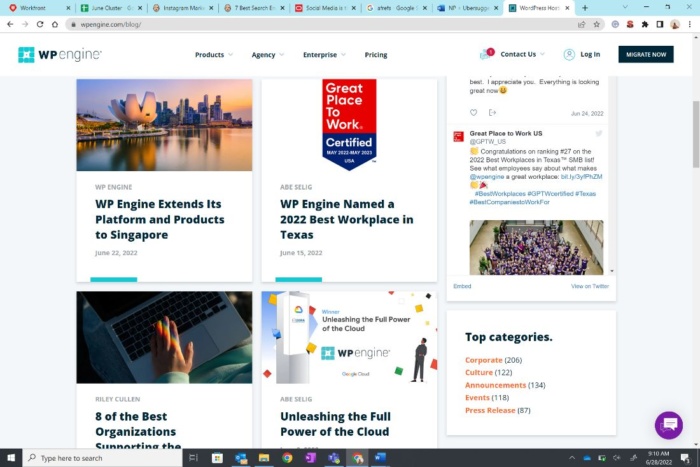This screenshot has width=700, height=467.
Task: Open the browser home icon
Action: pos(55,25)
